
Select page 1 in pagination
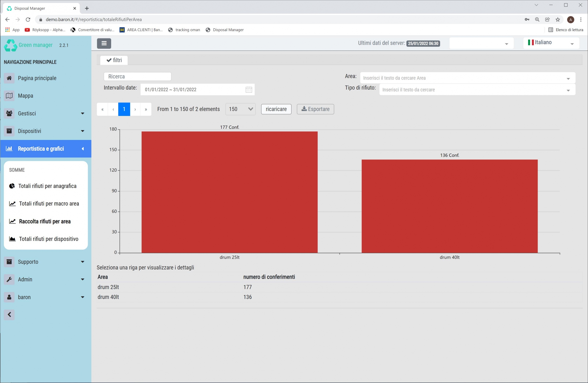click(124, 109)
